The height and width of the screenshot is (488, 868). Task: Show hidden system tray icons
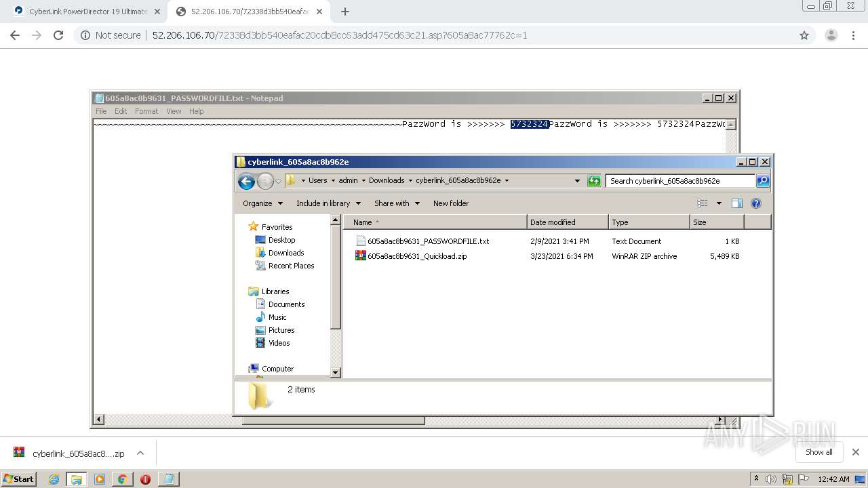pos(756,479)
